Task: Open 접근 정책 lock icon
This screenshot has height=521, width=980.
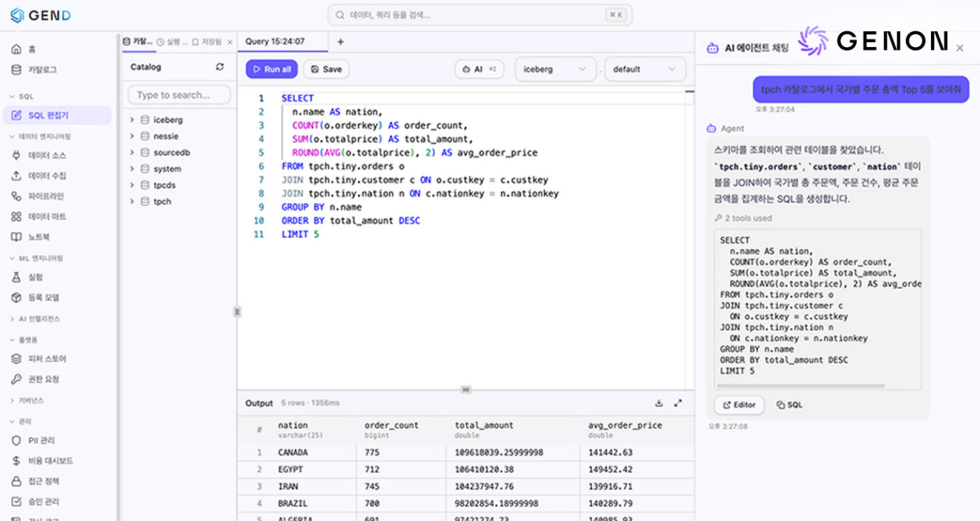Action: click(x=16, y=481)
